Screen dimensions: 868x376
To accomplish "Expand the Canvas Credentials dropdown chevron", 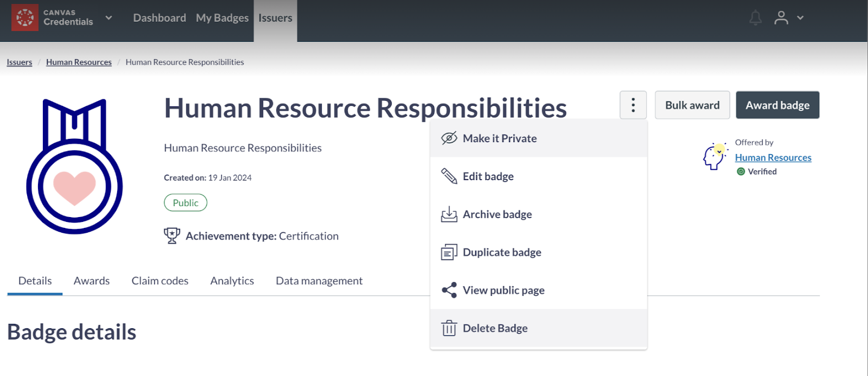I will click(x=108, y=17).
